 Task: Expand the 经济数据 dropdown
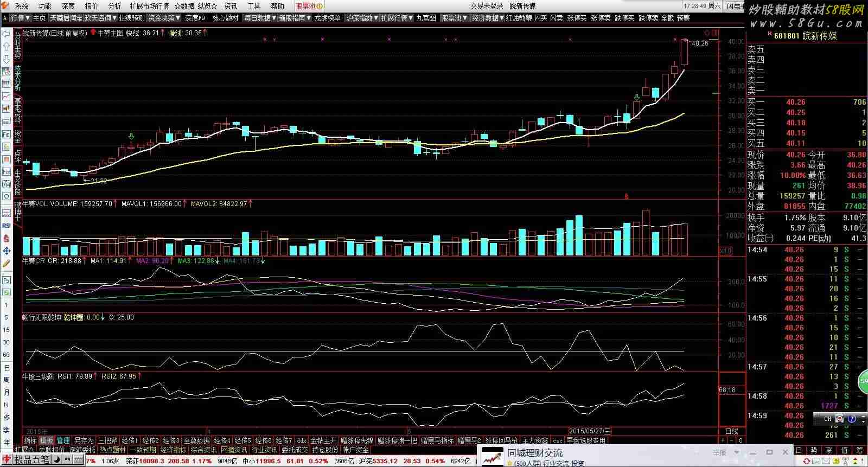tap(488, 18)
